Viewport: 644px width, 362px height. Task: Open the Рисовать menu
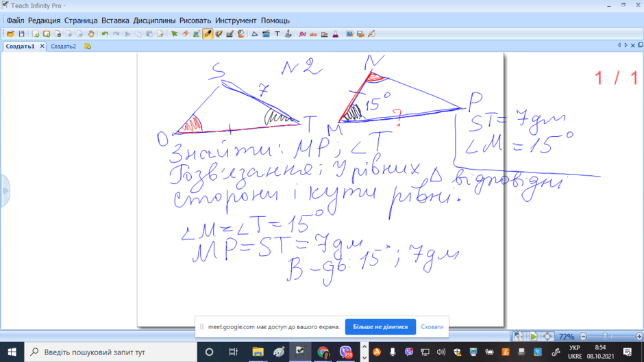coord(195,21)
